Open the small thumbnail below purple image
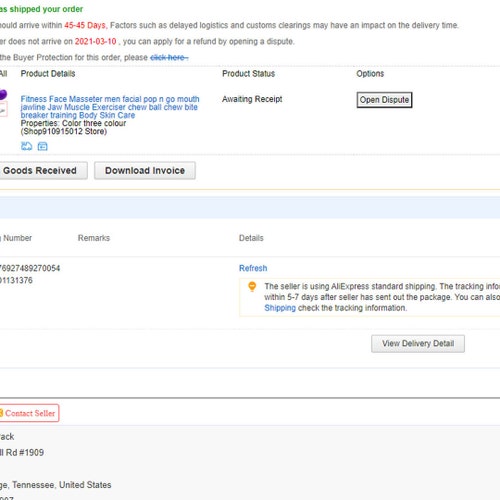The image size is (500, 500). click(x=3, y=110)
